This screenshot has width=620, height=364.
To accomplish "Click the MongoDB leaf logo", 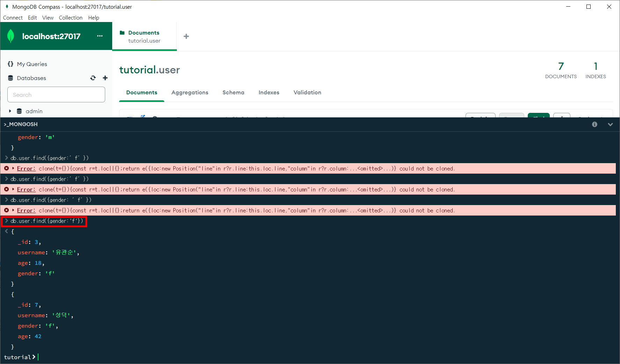I will pyautogui.click(x=11, y=36).
